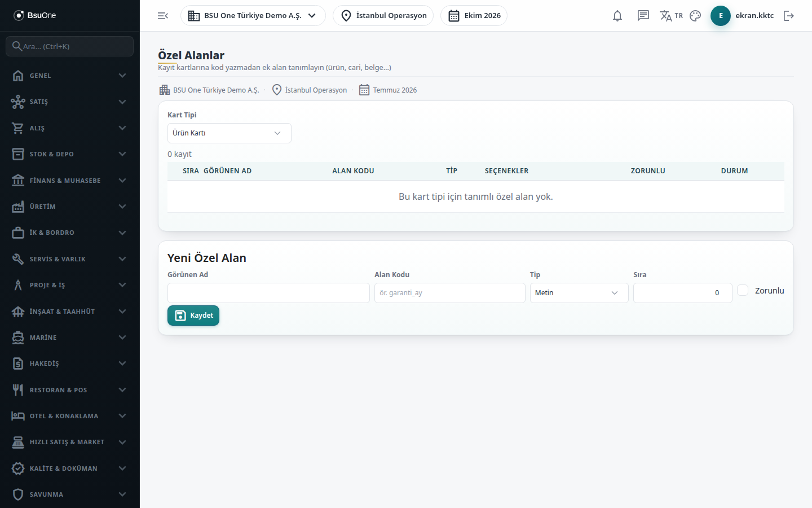Click the BsuOne logo in the sidebar

(35, 15)
